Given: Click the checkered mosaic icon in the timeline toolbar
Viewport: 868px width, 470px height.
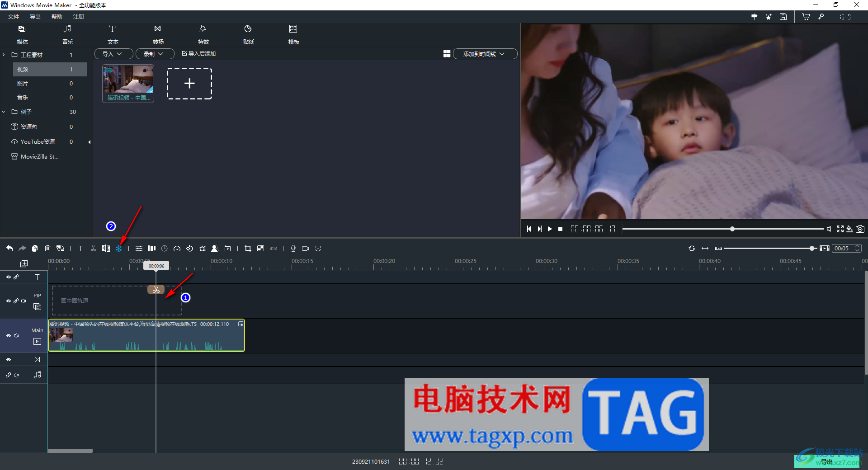Looking at the screenshot, I should (260, 248).
